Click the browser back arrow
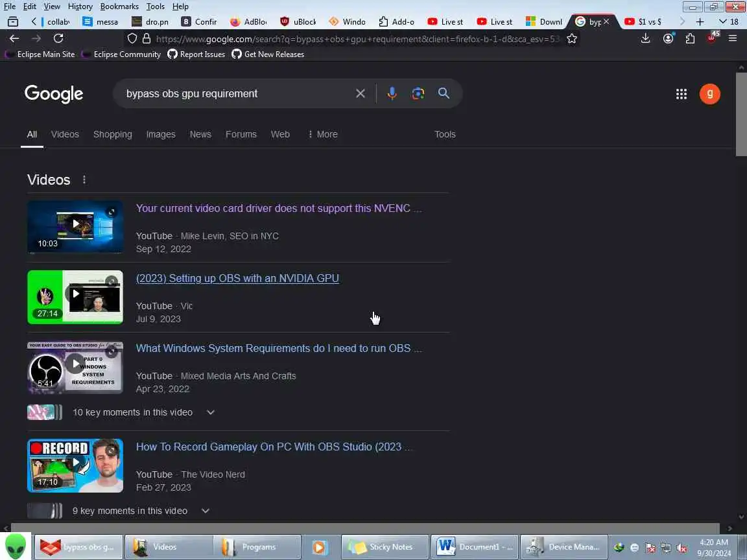Viewport: 747px width, 560px height. 14,39
